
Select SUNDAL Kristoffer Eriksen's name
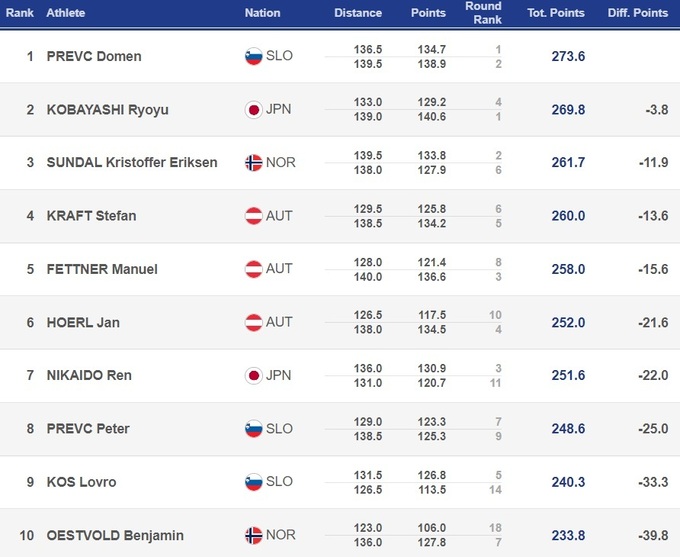(x=132, y=162)
